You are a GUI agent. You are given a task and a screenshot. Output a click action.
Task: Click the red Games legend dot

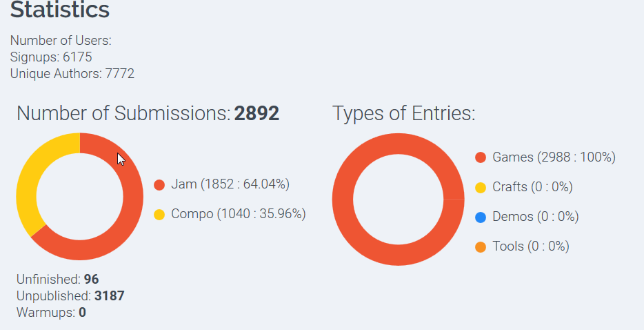[x=481, y=157]
